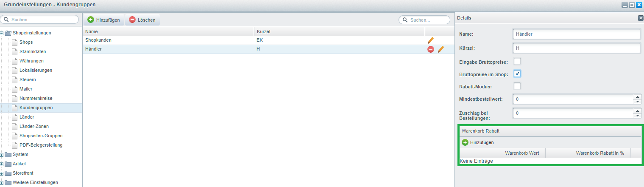This screenshot has height=187, width=644.
Task: Click the PDF-Belegerstellung document icon
Action: [x=15, y=145]
